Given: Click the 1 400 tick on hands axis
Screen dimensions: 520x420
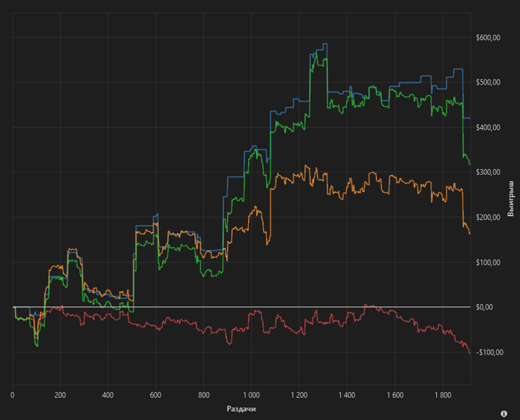Looking at the screenshot, I should pyautogui.click(x=347, y=395).
